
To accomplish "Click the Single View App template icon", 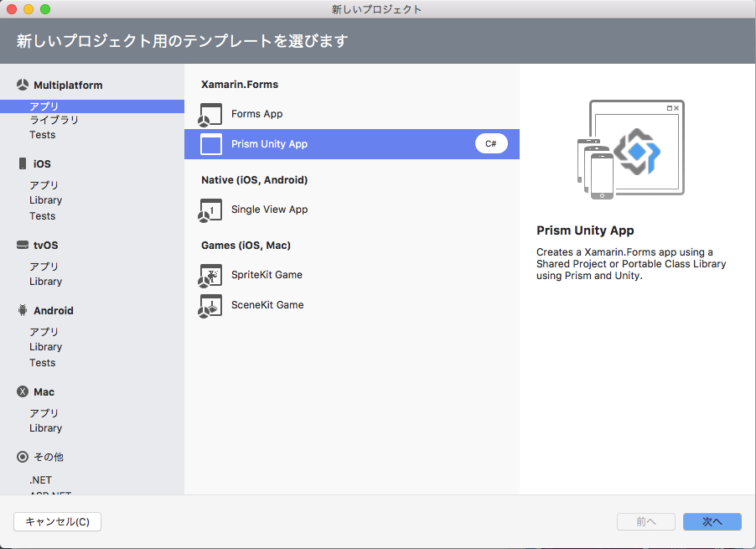I will (x=210, y=210).
